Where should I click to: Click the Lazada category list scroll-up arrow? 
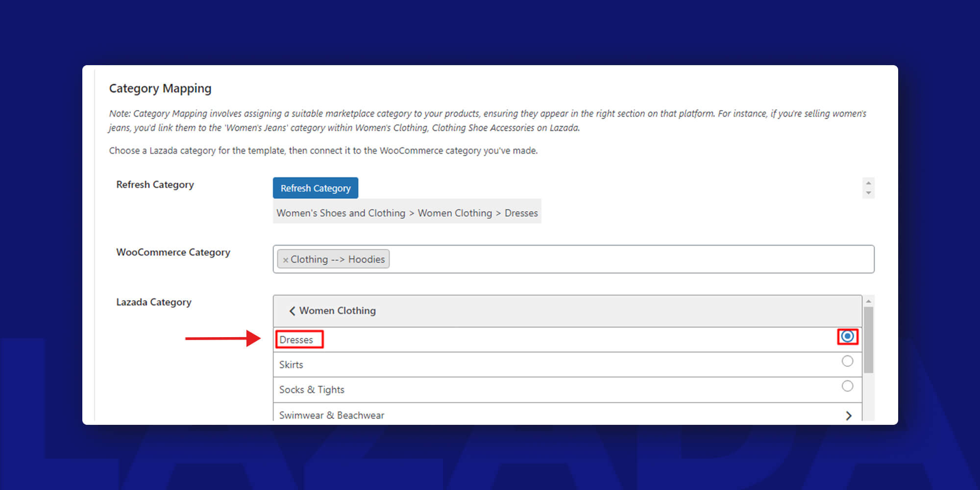pyautogui.click(x=868, y=301)
